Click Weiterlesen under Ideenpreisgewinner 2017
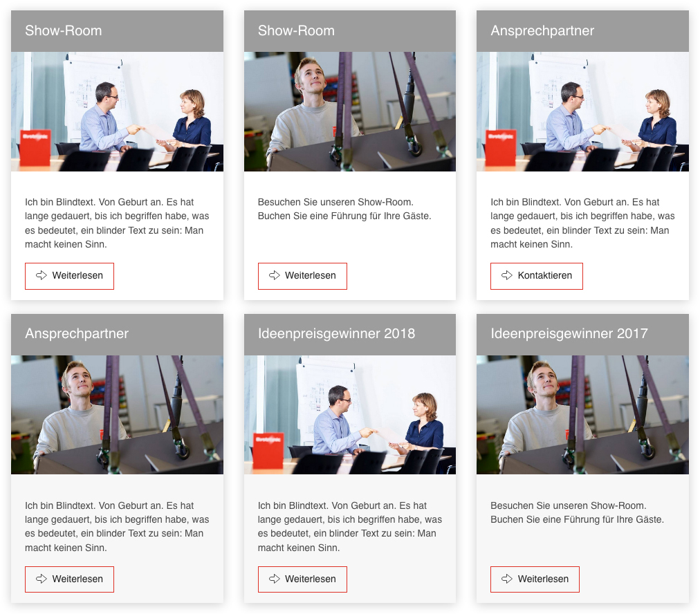The width and height of the screenshot is (700, 614). pos(535,579)
